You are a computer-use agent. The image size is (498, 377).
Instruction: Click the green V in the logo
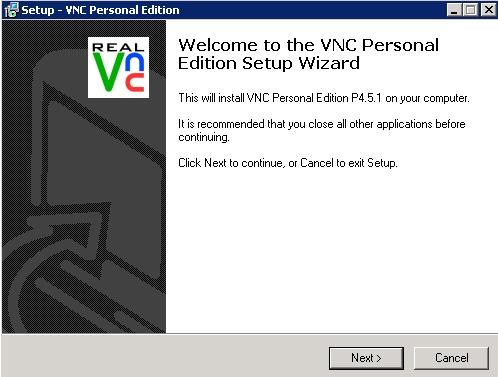pos(108,72)
